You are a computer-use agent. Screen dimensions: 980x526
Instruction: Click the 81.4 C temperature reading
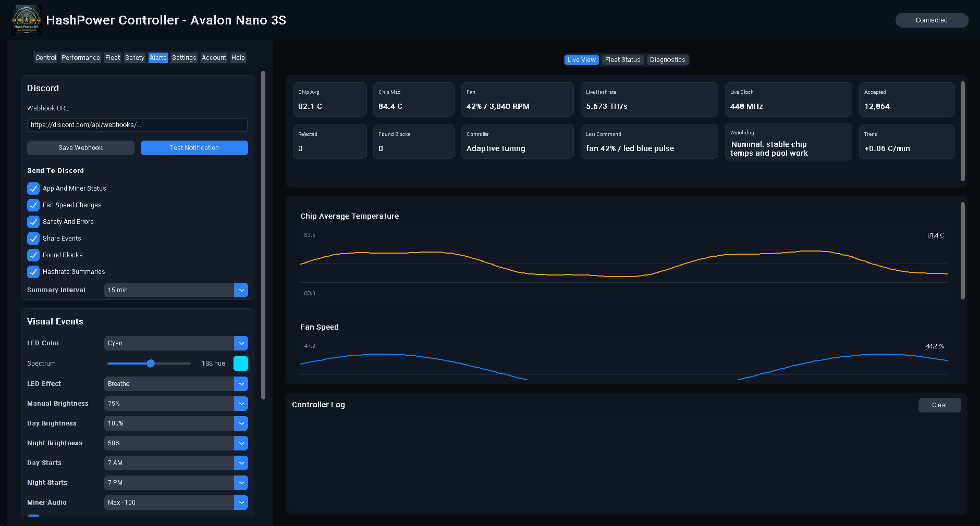pyautogui.click(x=935, y=235)
